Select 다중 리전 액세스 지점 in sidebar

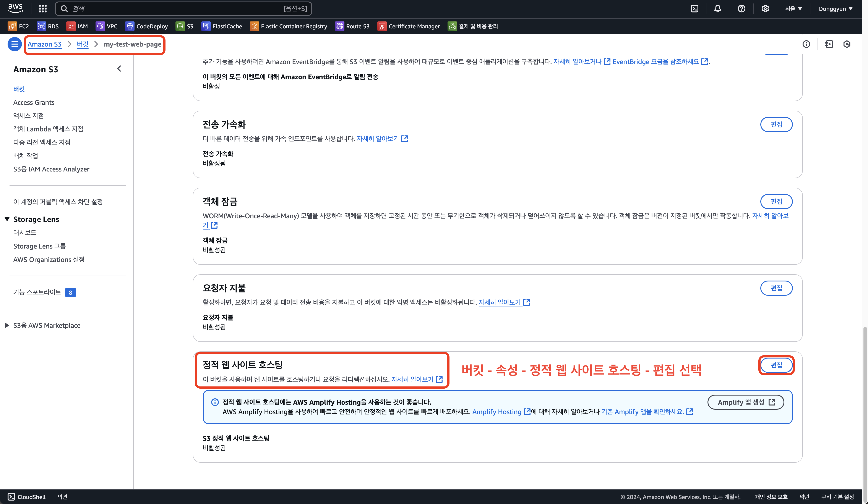coord(42,142)
